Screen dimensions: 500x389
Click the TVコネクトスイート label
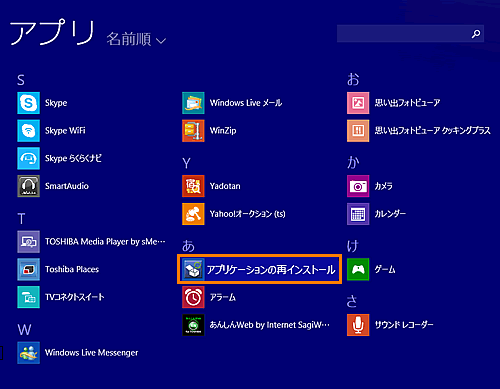(75, 297)
